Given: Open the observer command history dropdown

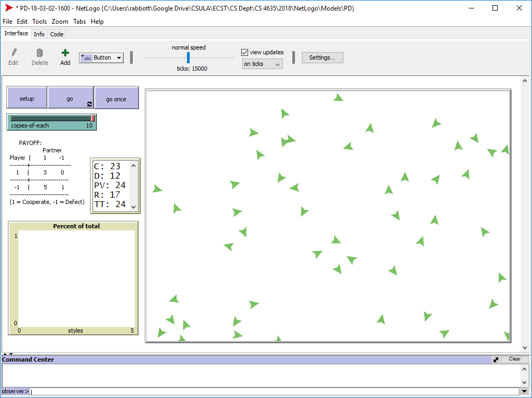Looking at the screenshot, I should click(x=524, y=392).
